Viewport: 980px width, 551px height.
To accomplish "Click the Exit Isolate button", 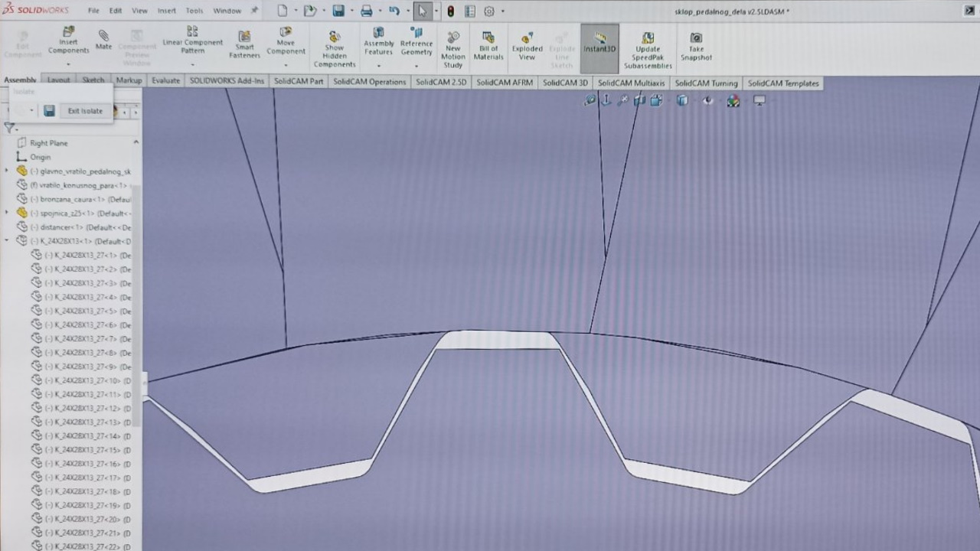I will [84, 111].
